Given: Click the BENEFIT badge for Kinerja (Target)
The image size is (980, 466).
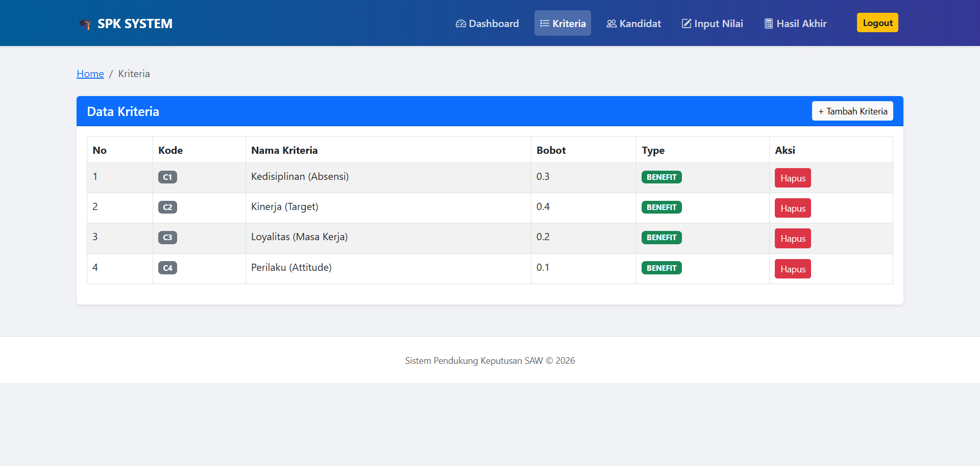Looking at the screenshot, I should point(661,207).
